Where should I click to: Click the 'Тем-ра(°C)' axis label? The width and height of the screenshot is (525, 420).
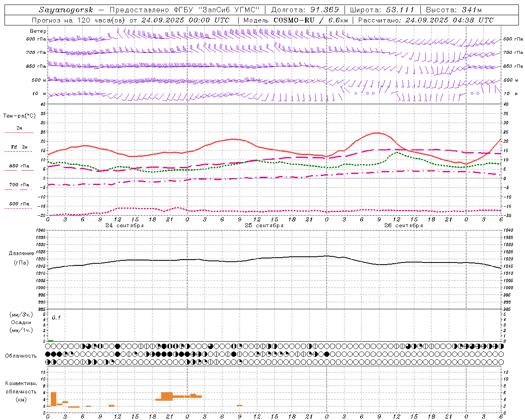[19, 116]
